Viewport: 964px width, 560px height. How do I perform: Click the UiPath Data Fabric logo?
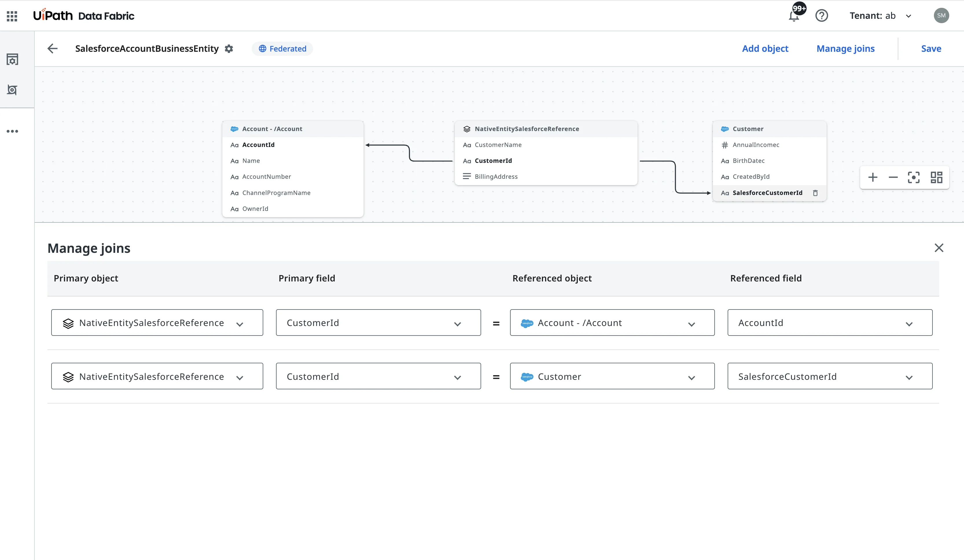coord(83,16)
